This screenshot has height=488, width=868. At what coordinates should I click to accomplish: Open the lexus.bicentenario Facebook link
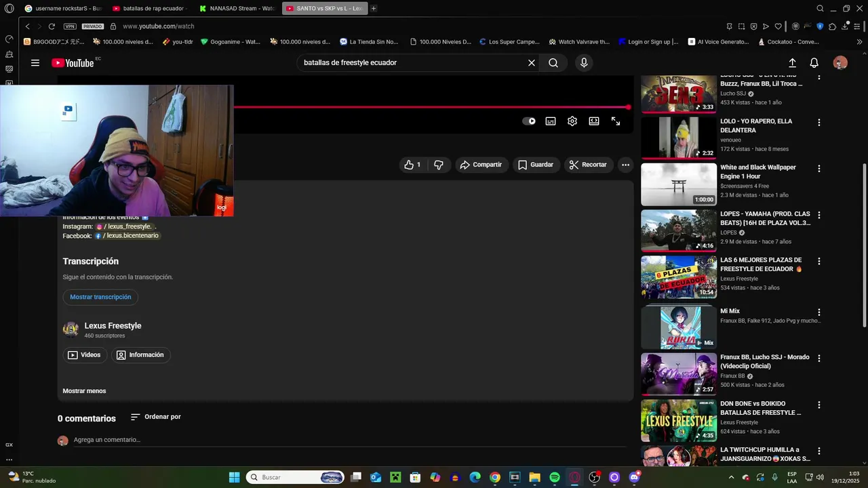127,236
